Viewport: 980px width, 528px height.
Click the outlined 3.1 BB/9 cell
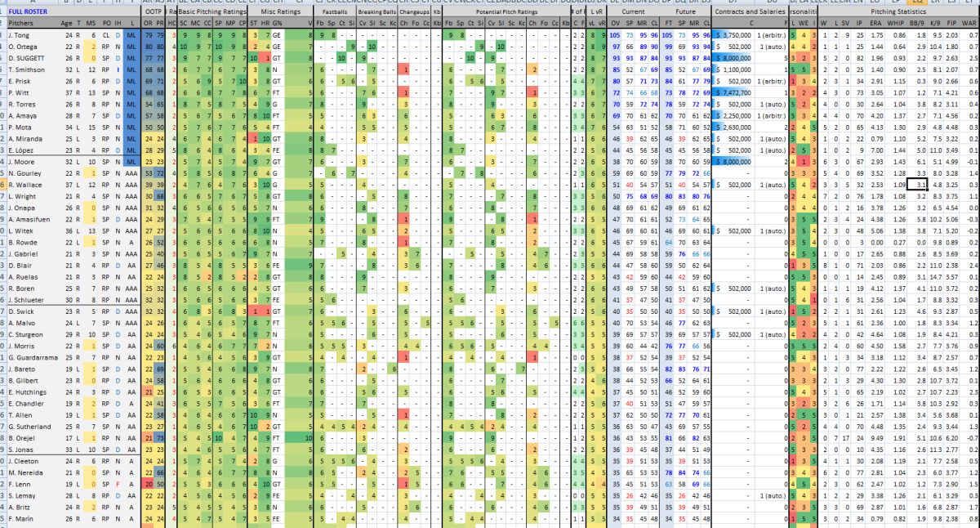pos(920,186)
